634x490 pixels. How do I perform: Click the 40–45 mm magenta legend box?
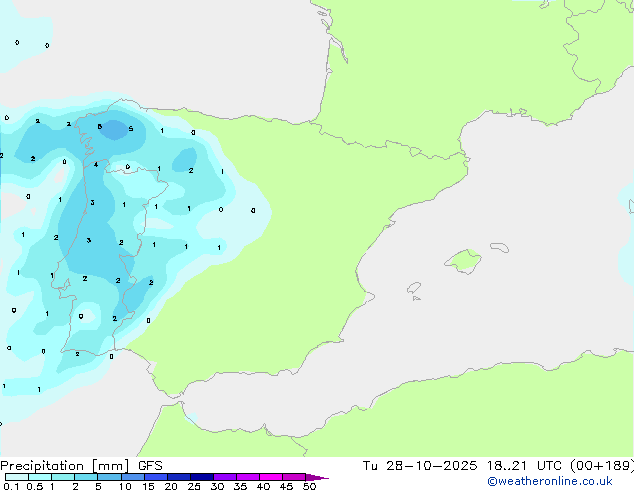pyautogui.click(x=271, y=477)
